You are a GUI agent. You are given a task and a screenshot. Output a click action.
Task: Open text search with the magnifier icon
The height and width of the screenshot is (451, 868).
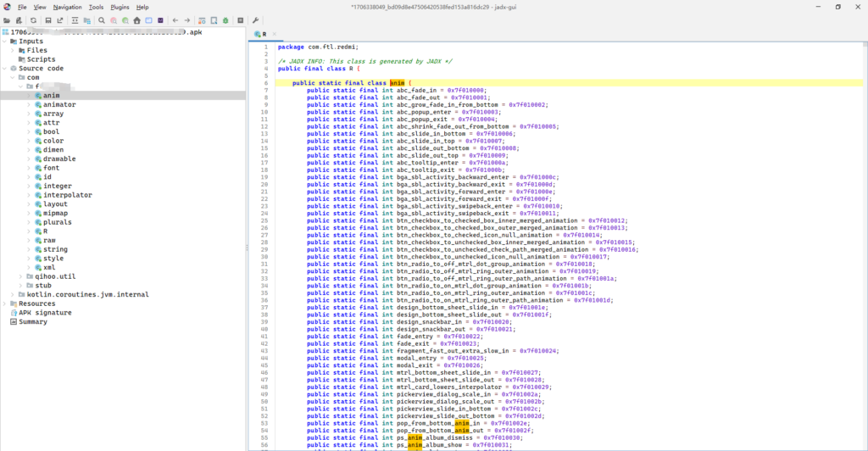102,19
